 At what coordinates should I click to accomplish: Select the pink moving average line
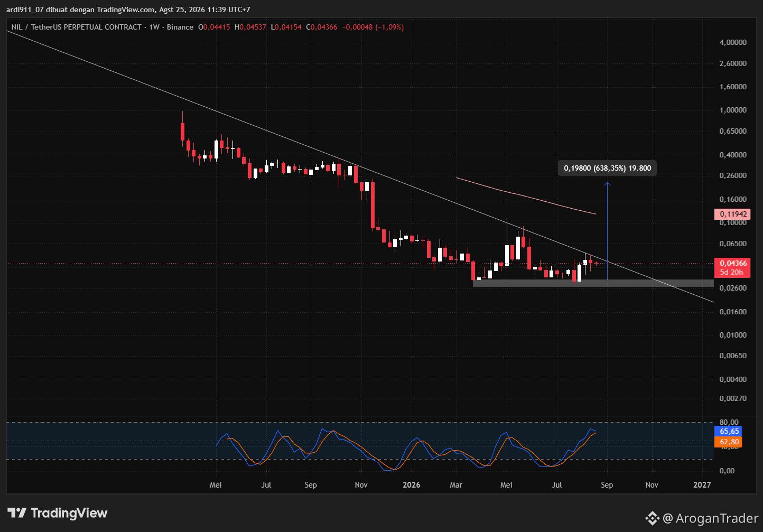tap(526, 196)
